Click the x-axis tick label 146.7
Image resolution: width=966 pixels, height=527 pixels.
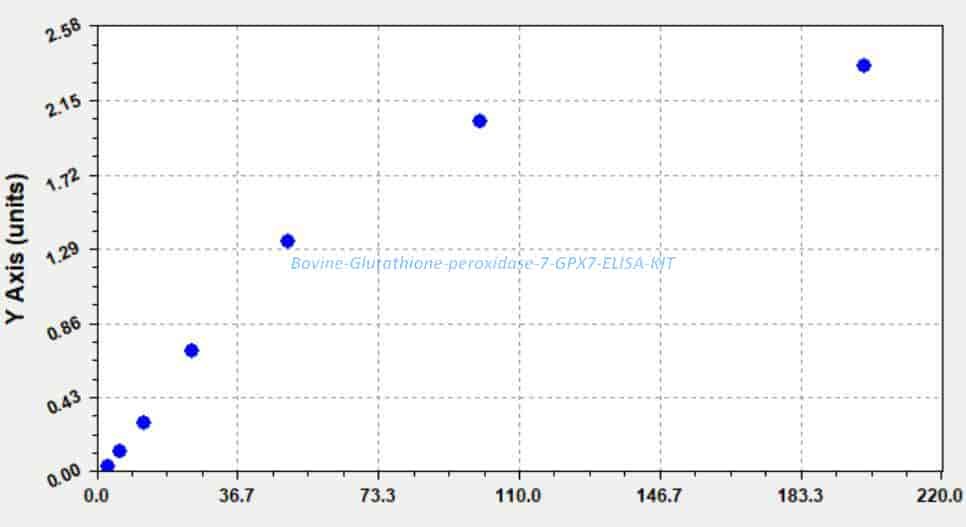(x=660, y=496)
